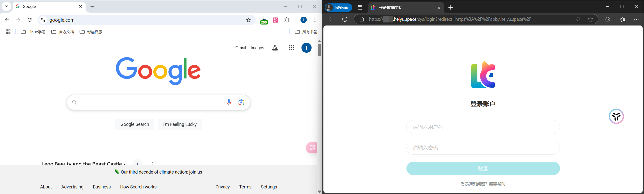Screen dimensions: 644x194
Task: Open the 官方文档 bookmark folder
Action: 63,32
